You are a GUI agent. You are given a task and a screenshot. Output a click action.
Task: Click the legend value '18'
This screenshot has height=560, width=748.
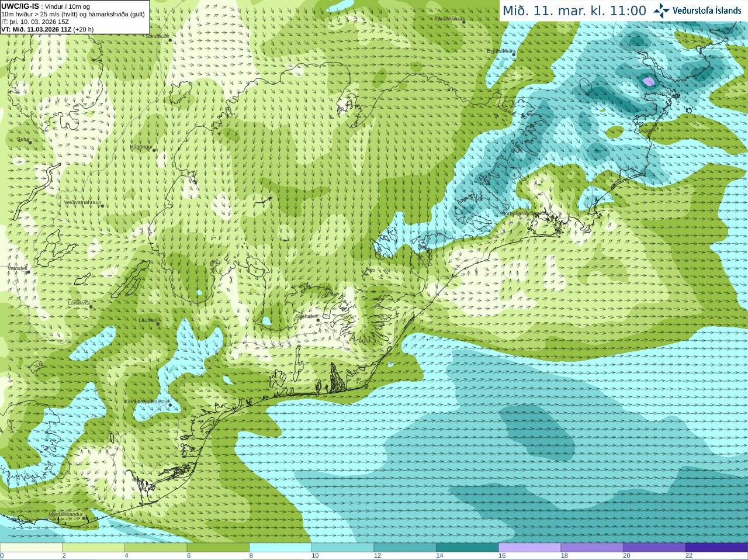click(565, 556)
